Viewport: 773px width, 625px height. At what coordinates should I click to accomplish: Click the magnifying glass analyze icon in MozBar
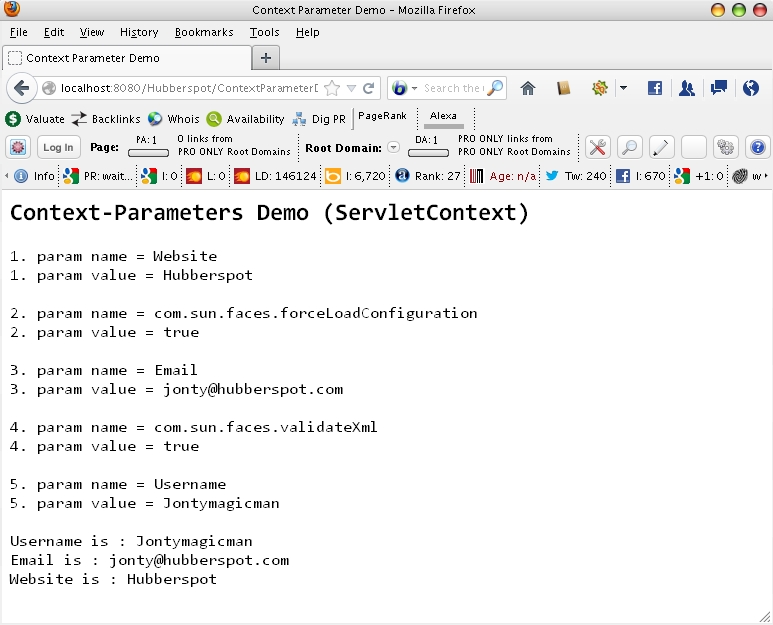pos(630,147)
